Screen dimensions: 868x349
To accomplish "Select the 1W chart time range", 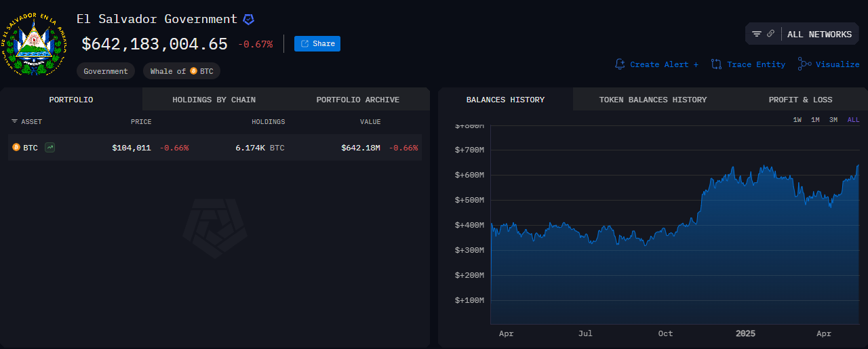I will (797, 120).
